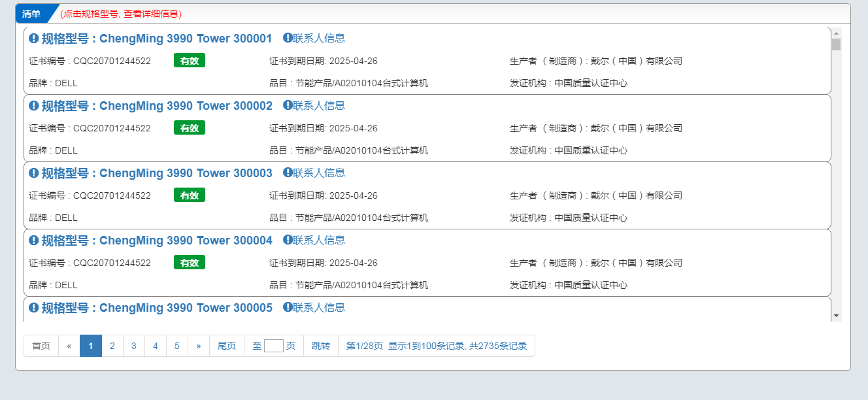Go to 首页 first page
The height and width of the screenshot is (400, 868).
[x=41, y=346]
